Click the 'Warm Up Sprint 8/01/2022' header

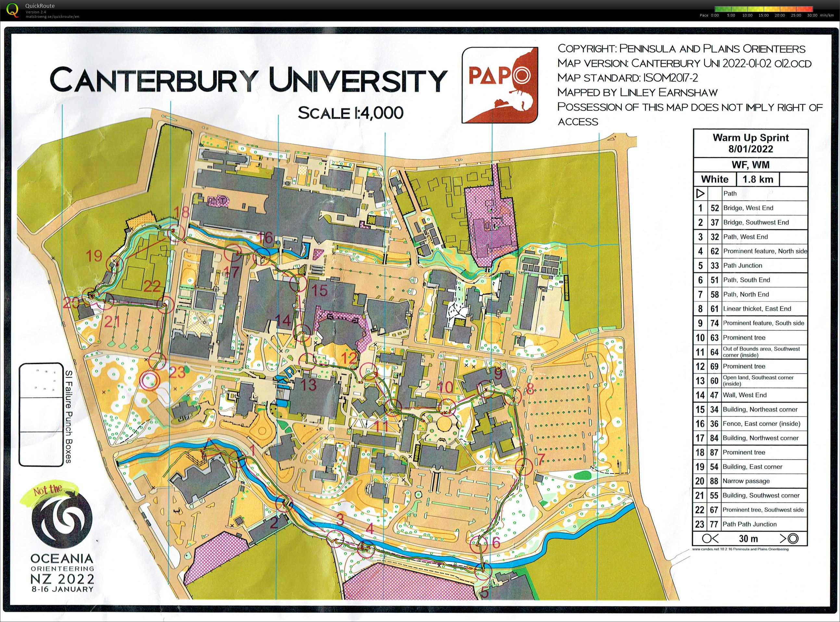pyautogui.click(x=750, y=144)
